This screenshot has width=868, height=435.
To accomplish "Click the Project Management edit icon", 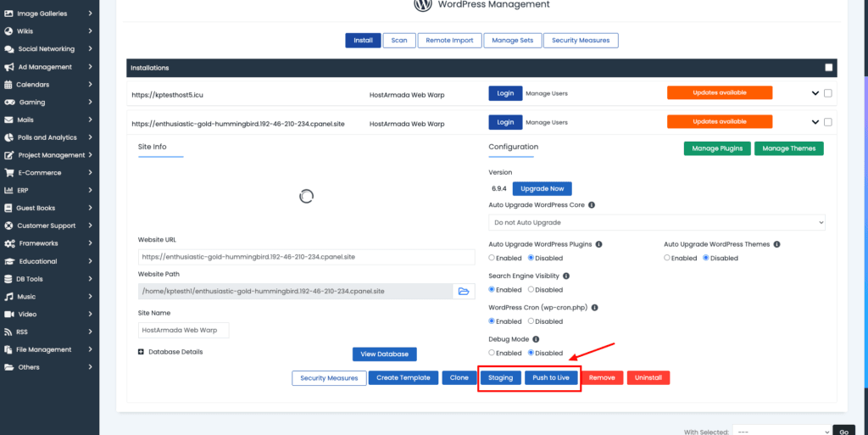I will click(8, 155).
